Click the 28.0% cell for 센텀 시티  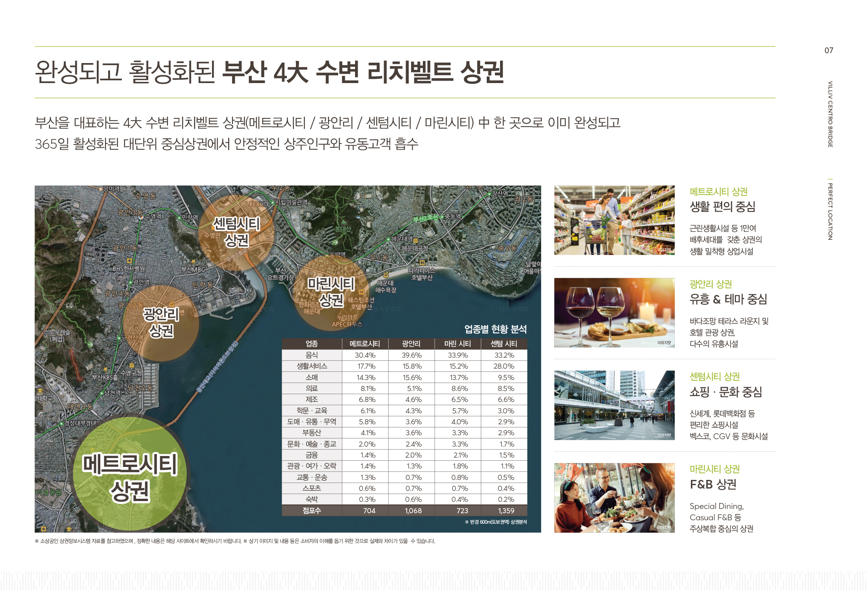504,366
